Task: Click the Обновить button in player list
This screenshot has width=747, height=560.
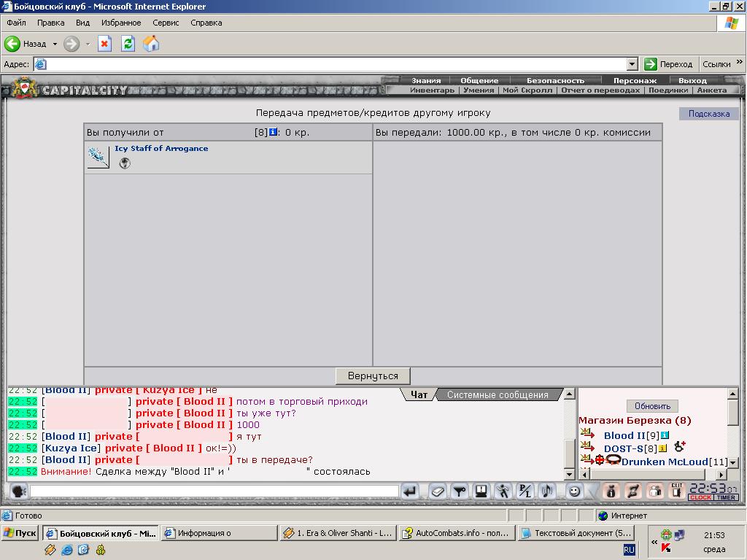Action: click(652, 406)
